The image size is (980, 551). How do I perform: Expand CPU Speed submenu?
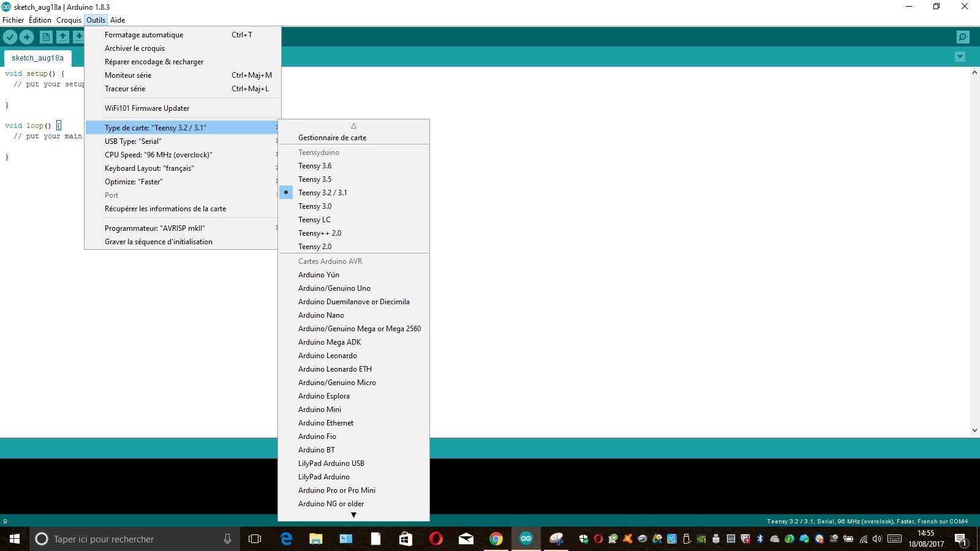[x=183, y=155]
